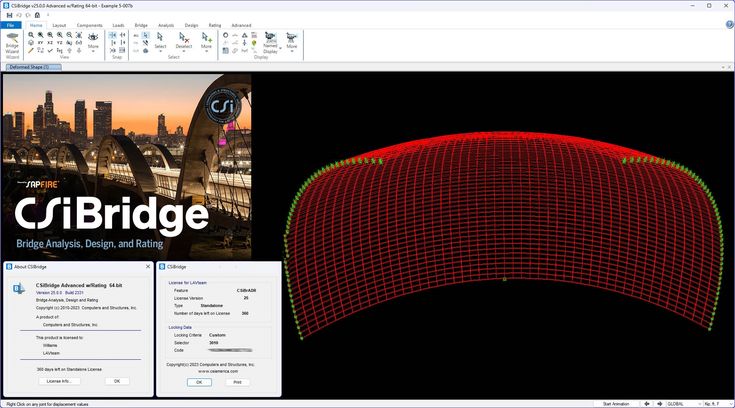Click the intersecting line select icon

click(x=146, y=43)
